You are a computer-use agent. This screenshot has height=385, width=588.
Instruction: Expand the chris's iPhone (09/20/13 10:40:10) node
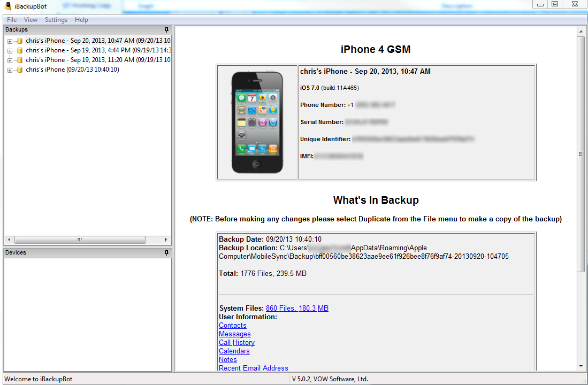[10, 70]
